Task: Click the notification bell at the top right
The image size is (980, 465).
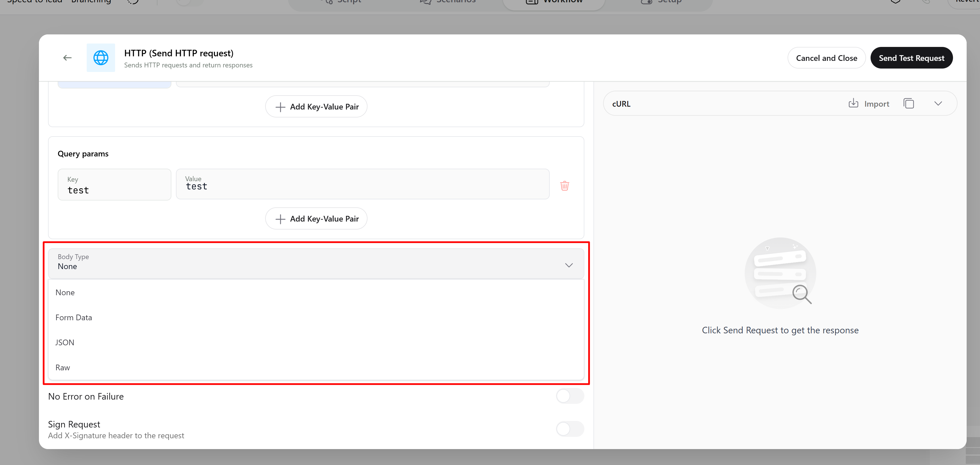Action: click(x=896, y=1)
